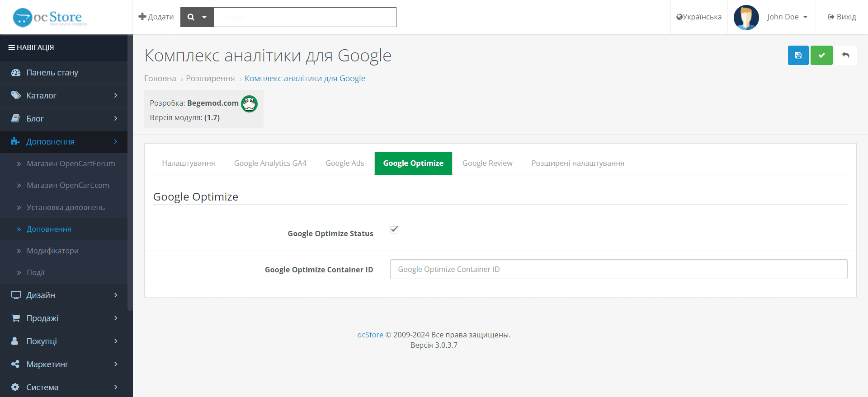Open the John Doe user dropdown

click(x=787, y=17)
